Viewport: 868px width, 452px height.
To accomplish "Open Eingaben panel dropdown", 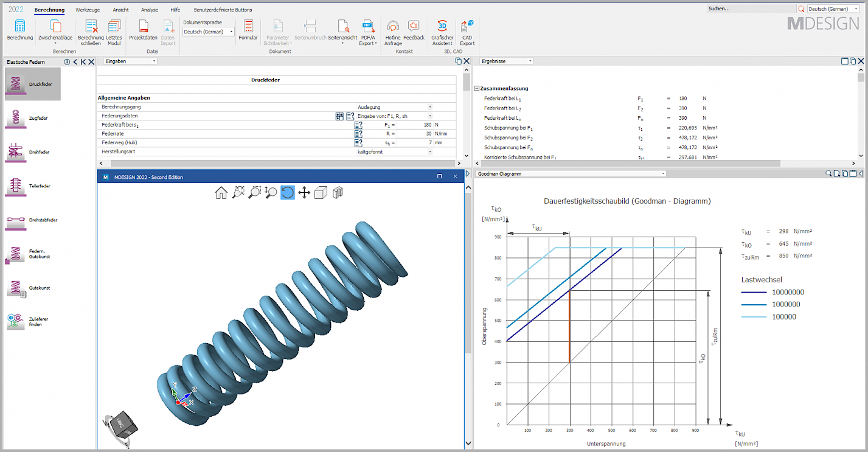I will point(130,61).
